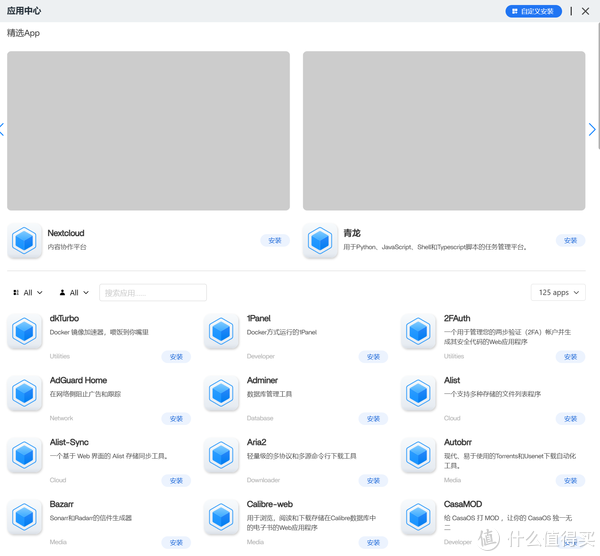Install Aria2 with its 安装 button

pyautogui.click(x=373, y=481)
